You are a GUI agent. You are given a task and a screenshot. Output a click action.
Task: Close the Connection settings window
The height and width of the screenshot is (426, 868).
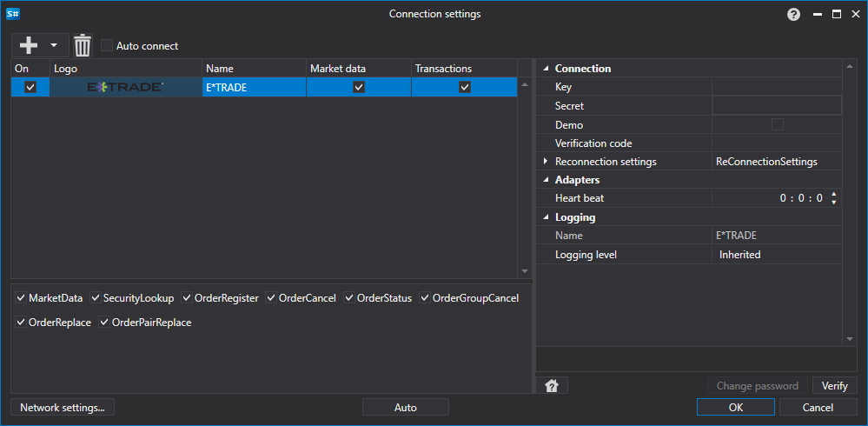(x=854, y=15)
